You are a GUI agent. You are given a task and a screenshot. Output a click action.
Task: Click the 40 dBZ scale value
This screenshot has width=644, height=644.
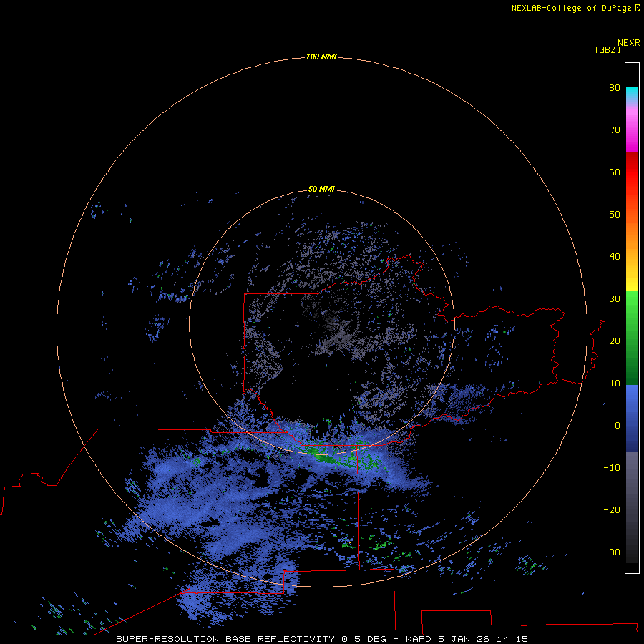coord(615,257)
